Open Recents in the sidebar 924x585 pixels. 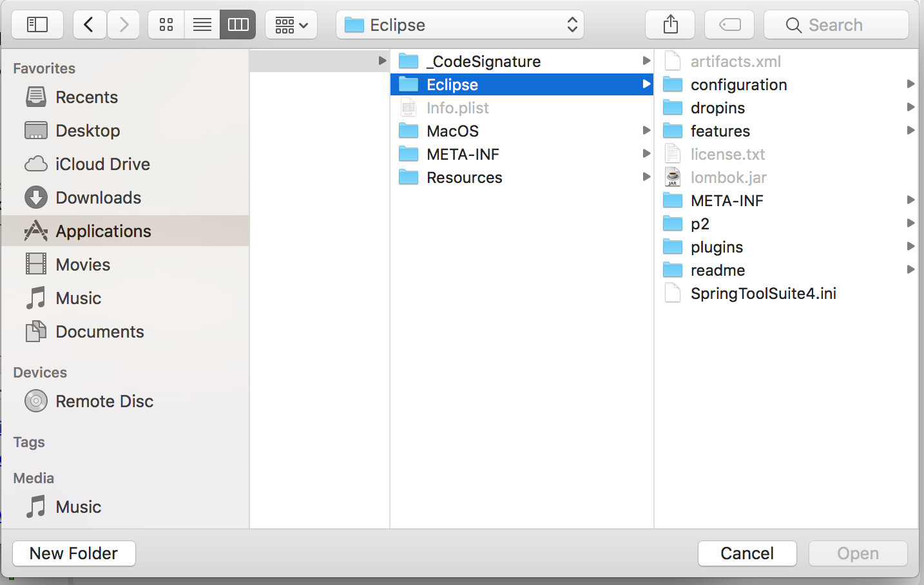[125, 97]
